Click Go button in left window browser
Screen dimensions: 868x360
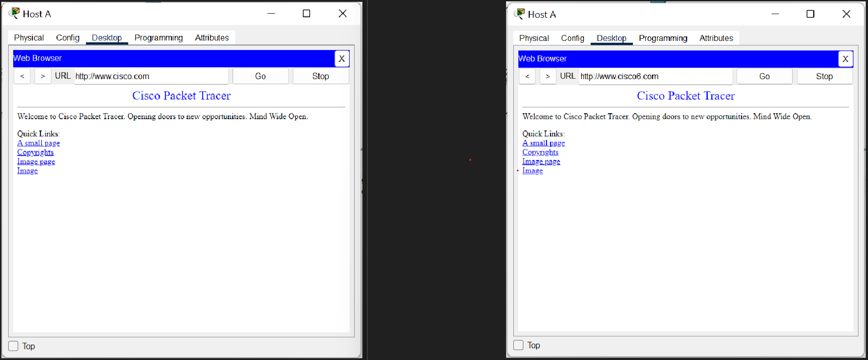261,76
